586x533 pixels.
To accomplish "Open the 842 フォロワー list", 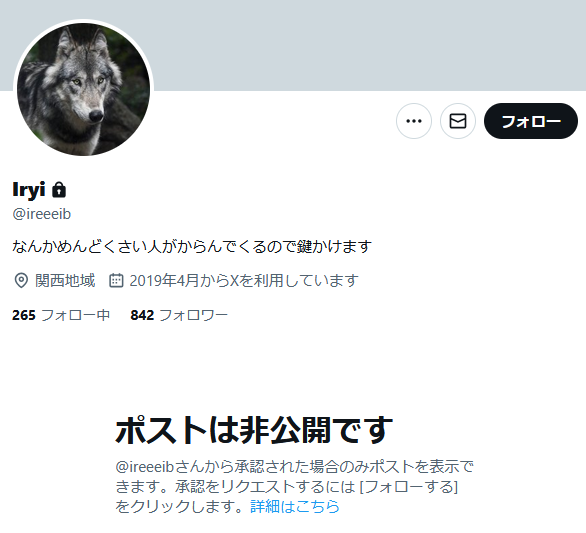I will point(179,315).
